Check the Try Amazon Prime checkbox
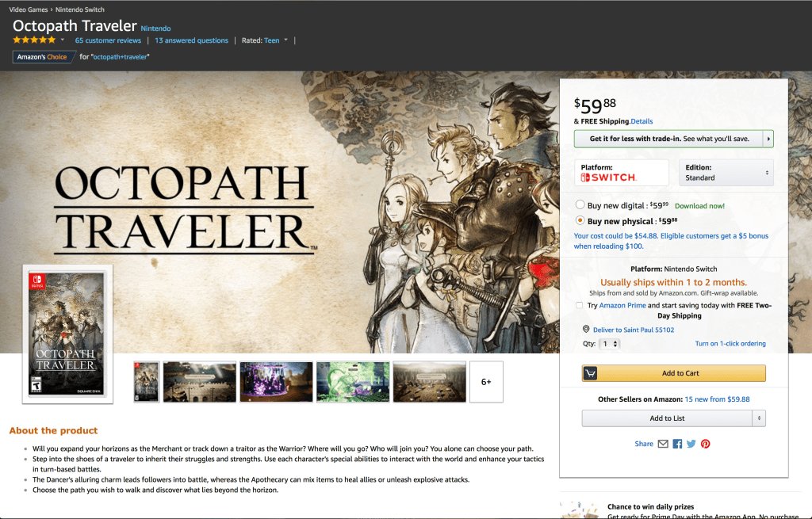 (x=579, y=305)
